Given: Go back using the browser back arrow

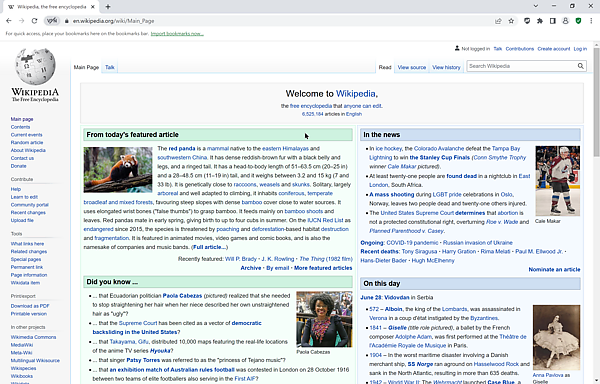Looking at the screenshot, I should click(x=9, y=21).
